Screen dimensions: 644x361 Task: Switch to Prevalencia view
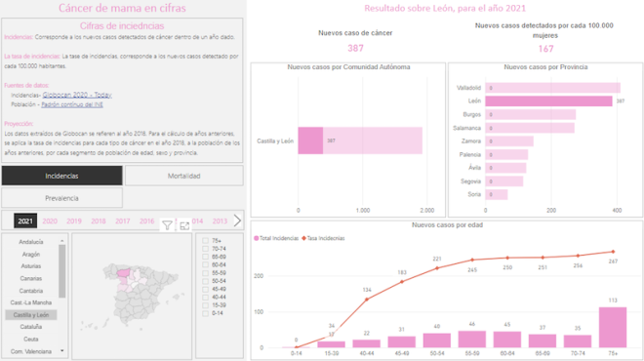tap(62, 198)
